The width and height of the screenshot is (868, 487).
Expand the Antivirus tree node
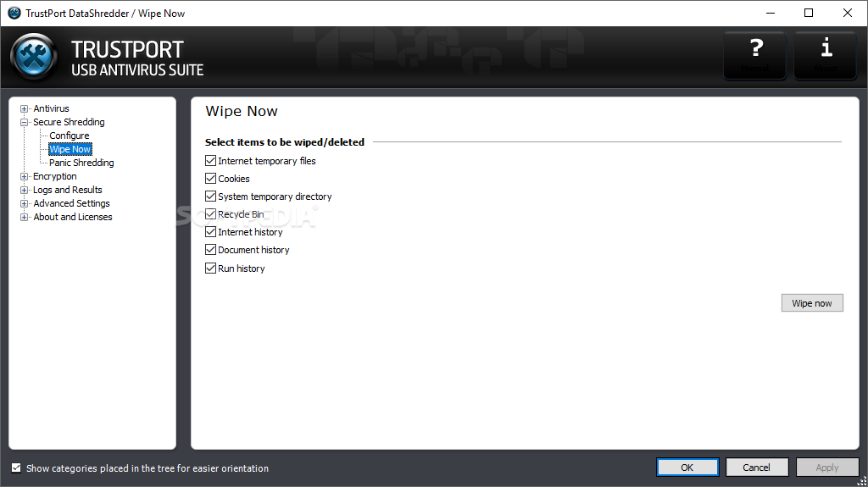[x=24, y=109]
